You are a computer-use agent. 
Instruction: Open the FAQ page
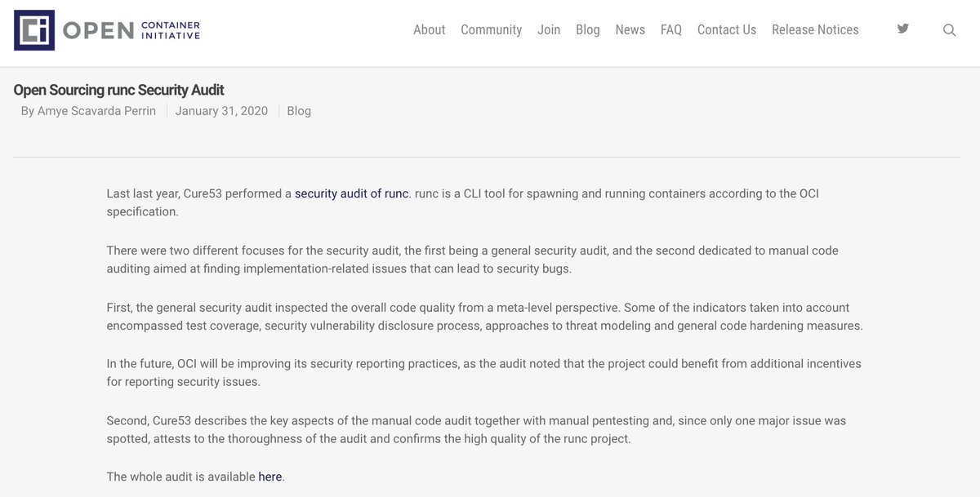click(x=670, y=29)
